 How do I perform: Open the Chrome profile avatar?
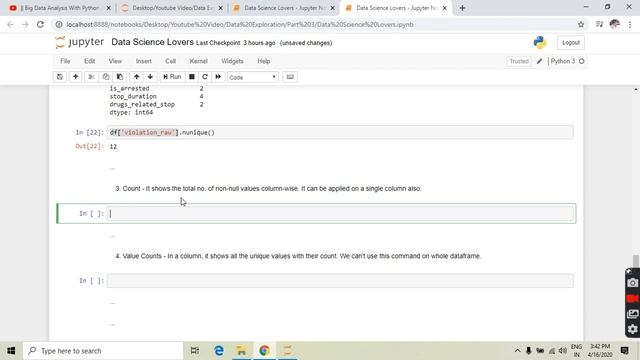coord(614,24)
